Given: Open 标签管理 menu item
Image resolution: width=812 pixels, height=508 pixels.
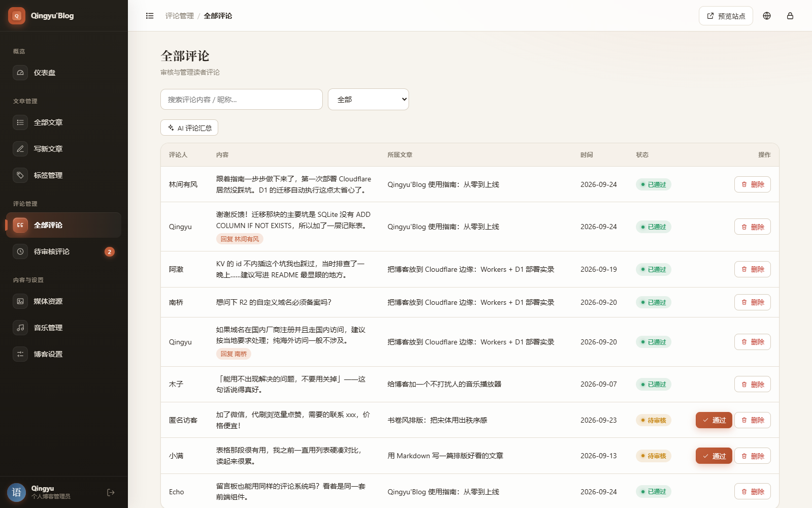Looking at the screenshot, I should (x=63, y=175).
